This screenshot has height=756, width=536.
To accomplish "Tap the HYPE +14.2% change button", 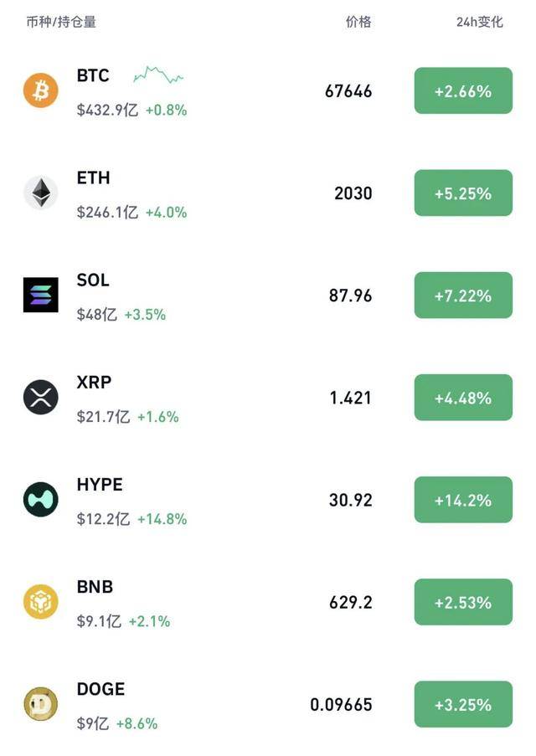I will (463, 500).
